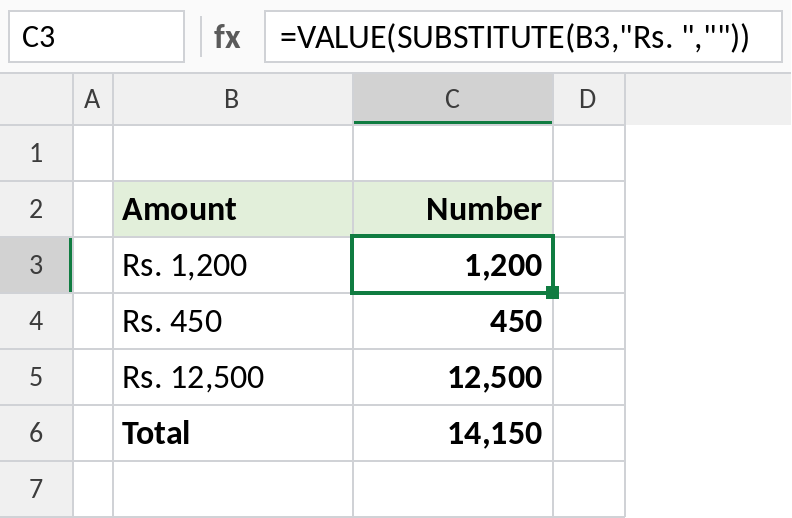Select row 5 header

click(x=36, y=377)
